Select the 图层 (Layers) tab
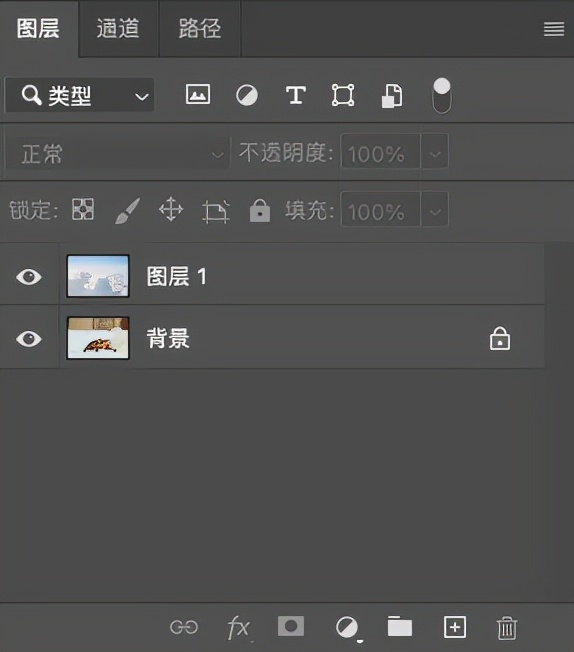Image resolution: width=574 pixels, height=652 pixels. (x=38, y=29)
